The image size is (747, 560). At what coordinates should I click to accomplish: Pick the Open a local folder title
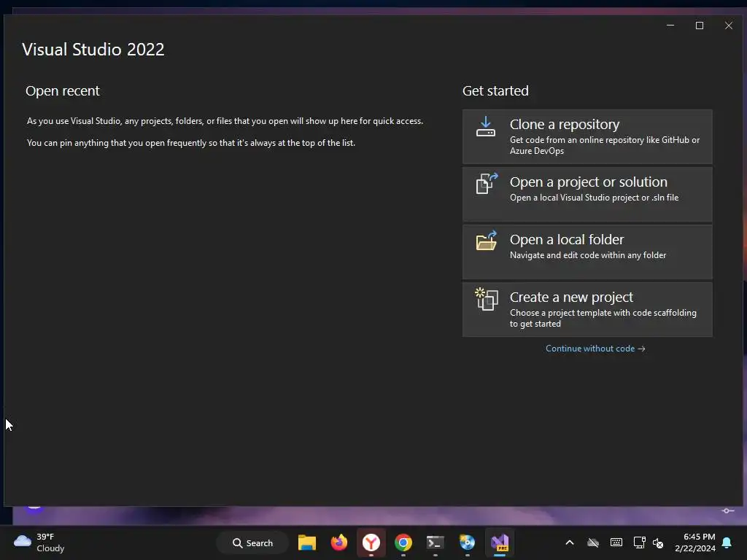click(566, 239)
